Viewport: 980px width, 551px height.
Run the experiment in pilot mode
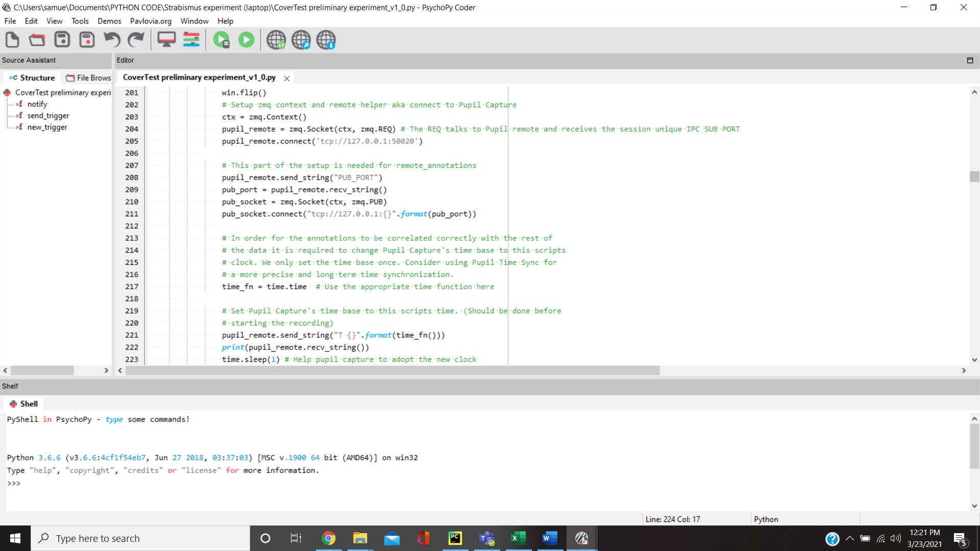tap(222, 40)
